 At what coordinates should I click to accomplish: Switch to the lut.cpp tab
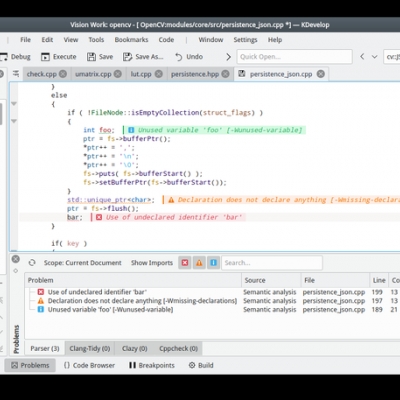pyautogui.click(x=141, y=74)
